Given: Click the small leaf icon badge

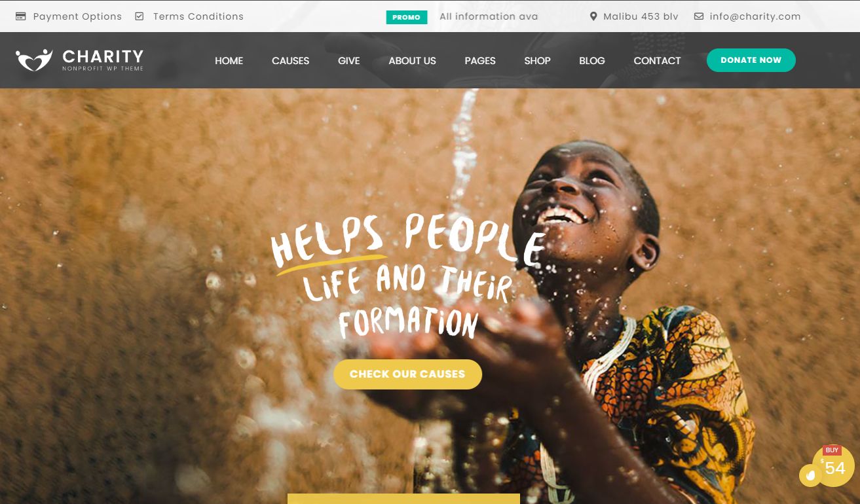Looking at the screenshot, I should pyautogui.click(x=810, y=475).
